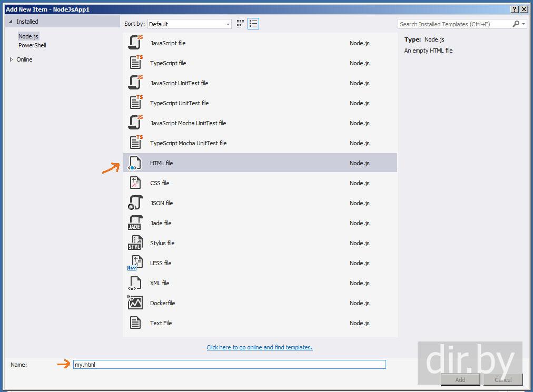
Task: Select the 'HTML file' template name
Action: [x=162, y=163]
